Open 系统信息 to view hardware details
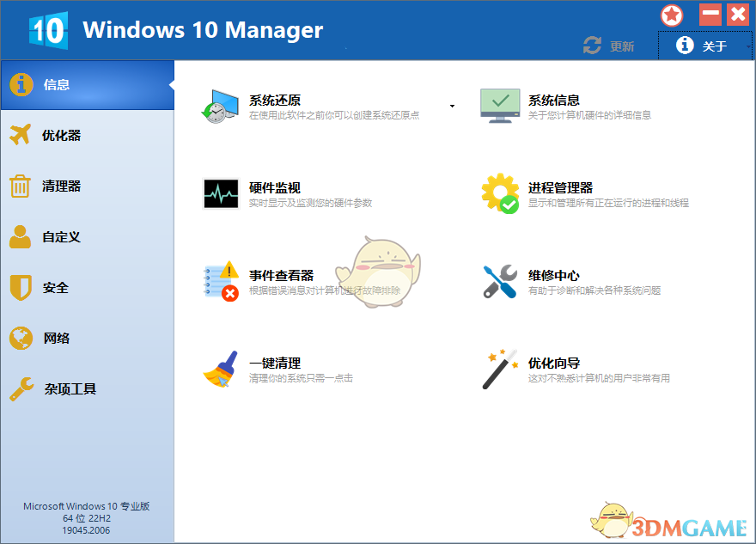Viewport: 756px width, 544px height. click(x=554, y=100)
